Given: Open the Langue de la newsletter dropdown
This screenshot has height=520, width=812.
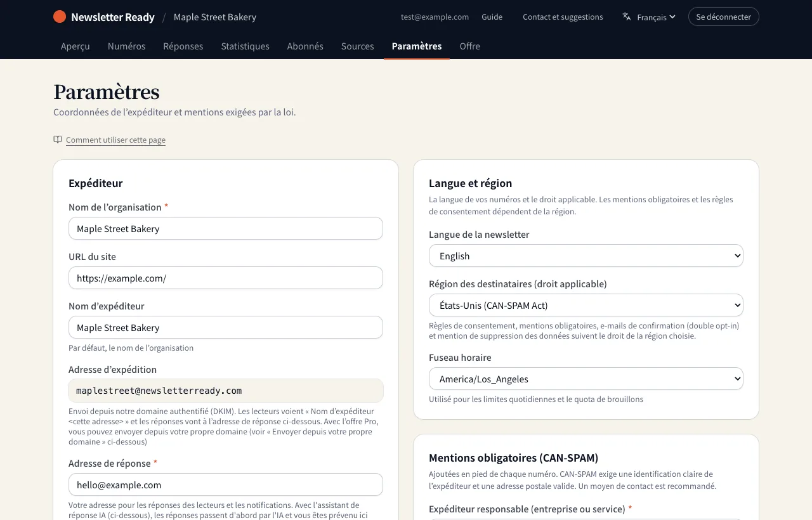Looking at the screenshot, I should coord(586,256).
